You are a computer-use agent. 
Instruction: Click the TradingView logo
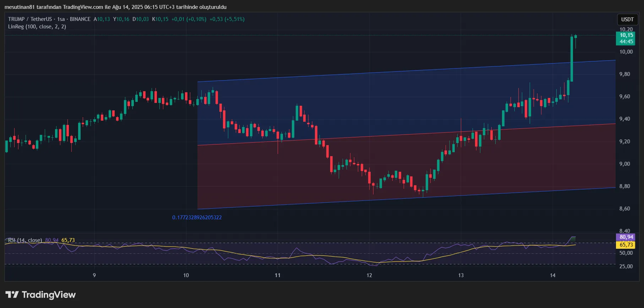(x=40, y=295)
